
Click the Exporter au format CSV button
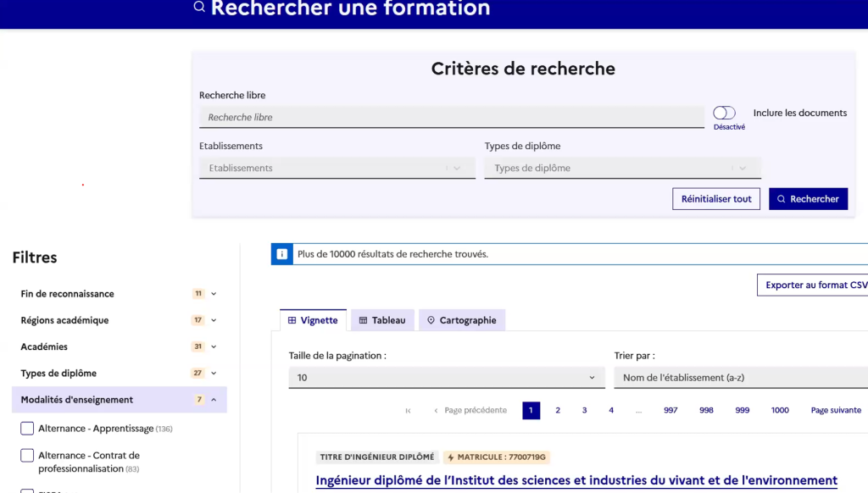tap(813, 285)
